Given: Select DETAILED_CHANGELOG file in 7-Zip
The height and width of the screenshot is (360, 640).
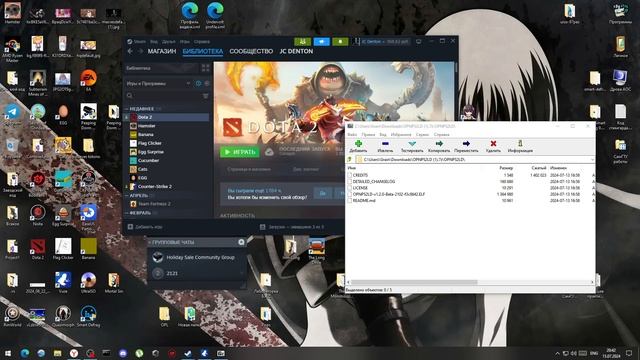Looking at the screenshot, I should coord(373,182).
